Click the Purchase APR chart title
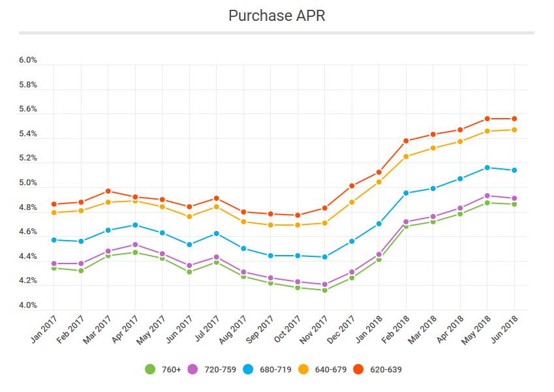This screenshot has height=392, width=554. (277, 16)
